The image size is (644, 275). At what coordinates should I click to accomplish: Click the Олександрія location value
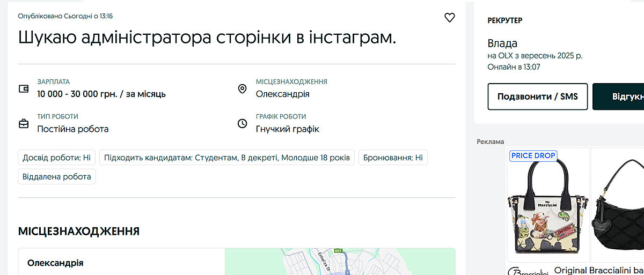point(282,94)
